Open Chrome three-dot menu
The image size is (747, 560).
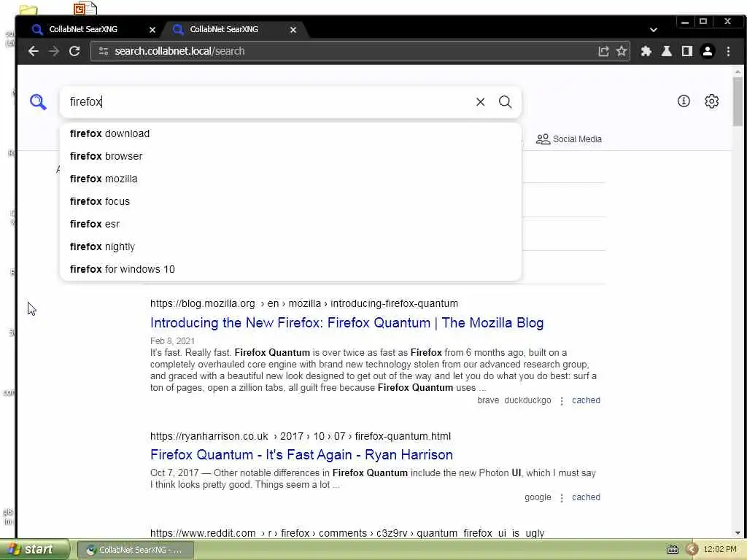729,51
